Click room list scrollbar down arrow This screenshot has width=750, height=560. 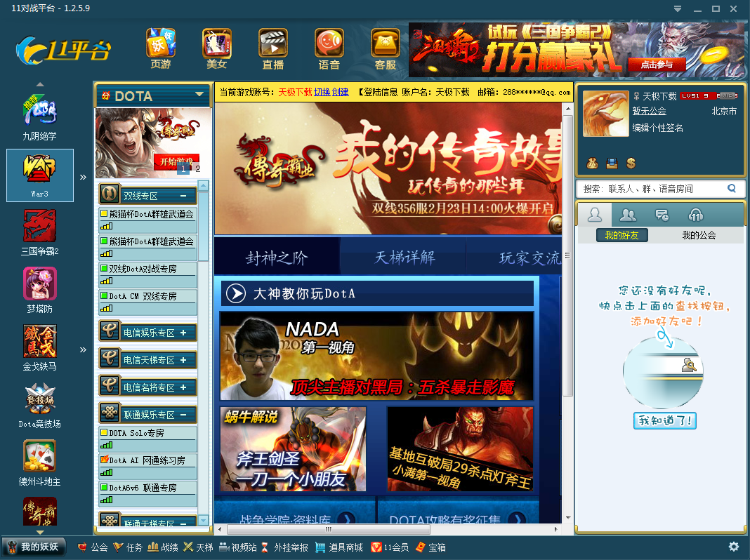click(x=203, y=520)
